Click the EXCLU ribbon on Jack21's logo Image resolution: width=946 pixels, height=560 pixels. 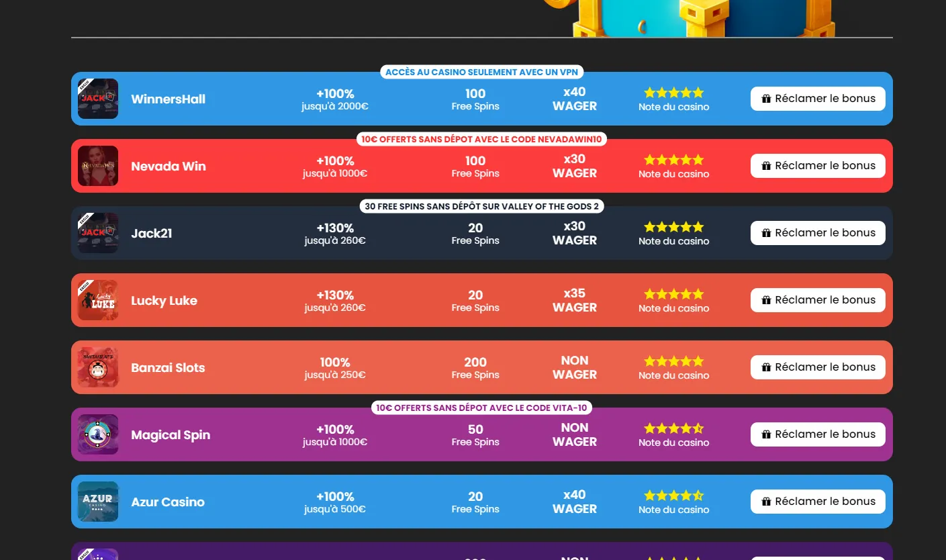pyautogui.click(x=85, y=218)
